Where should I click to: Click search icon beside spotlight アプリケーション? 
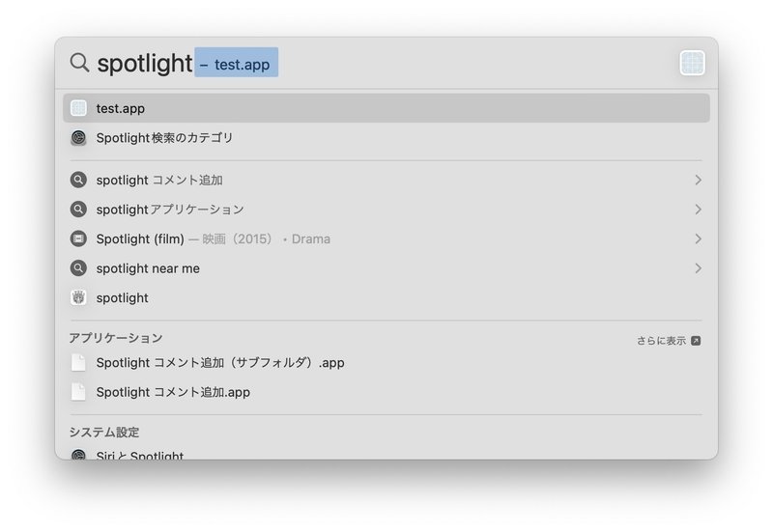[x=78, y=210]
